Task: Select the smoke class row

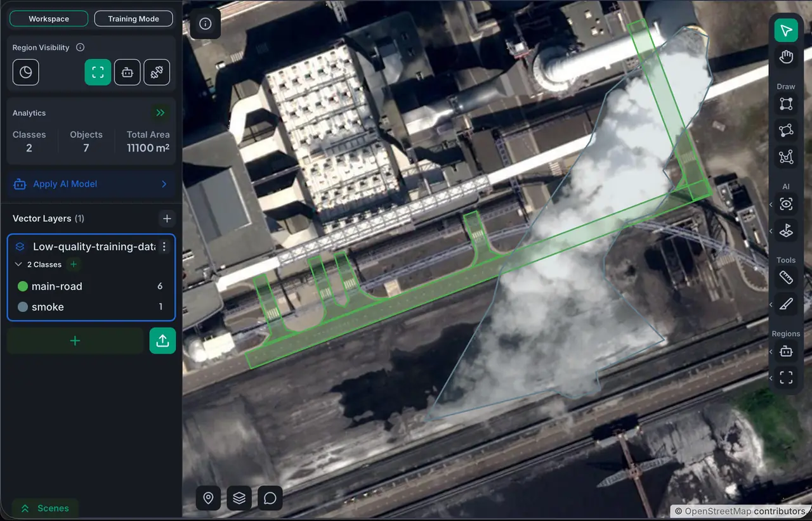Action: coord(91,307)
